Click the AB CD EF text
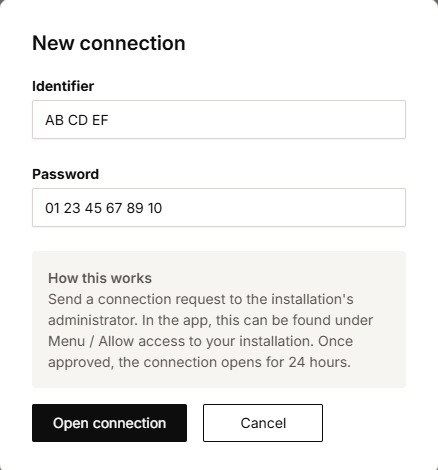438x470 pixels. point(77,120)
